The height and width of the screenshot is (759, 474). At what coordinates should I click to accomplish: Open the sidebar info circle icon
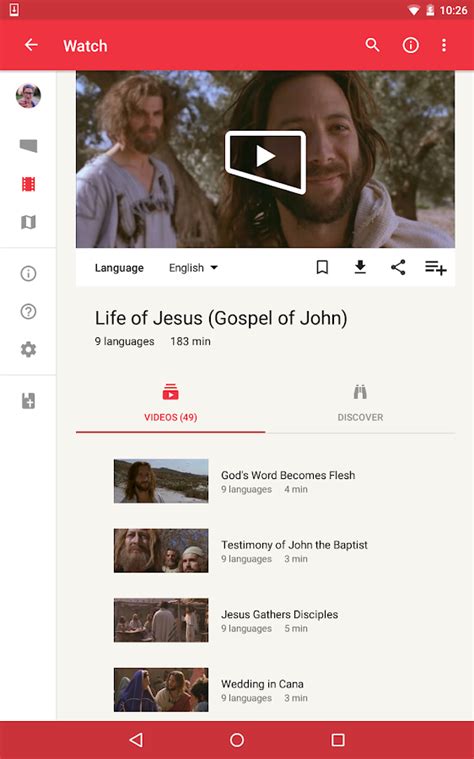[x=28, y=273]
